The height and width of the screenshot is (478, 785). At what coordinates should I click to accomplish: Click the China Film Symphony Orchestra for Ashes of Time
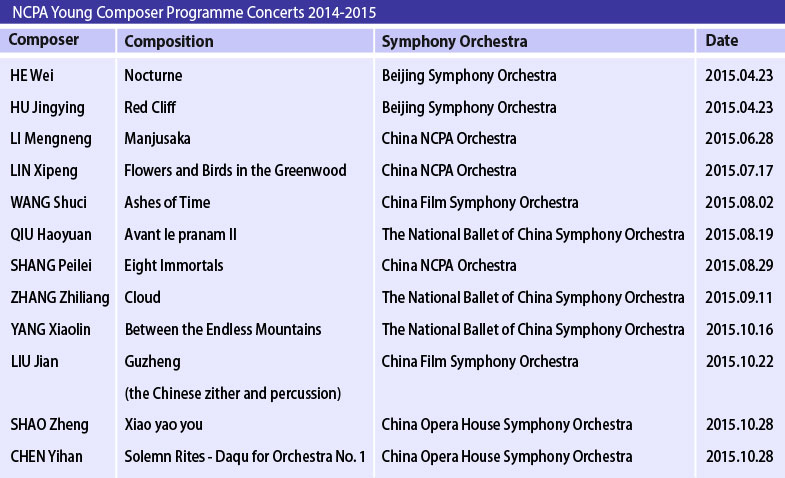tap(480, 203)
